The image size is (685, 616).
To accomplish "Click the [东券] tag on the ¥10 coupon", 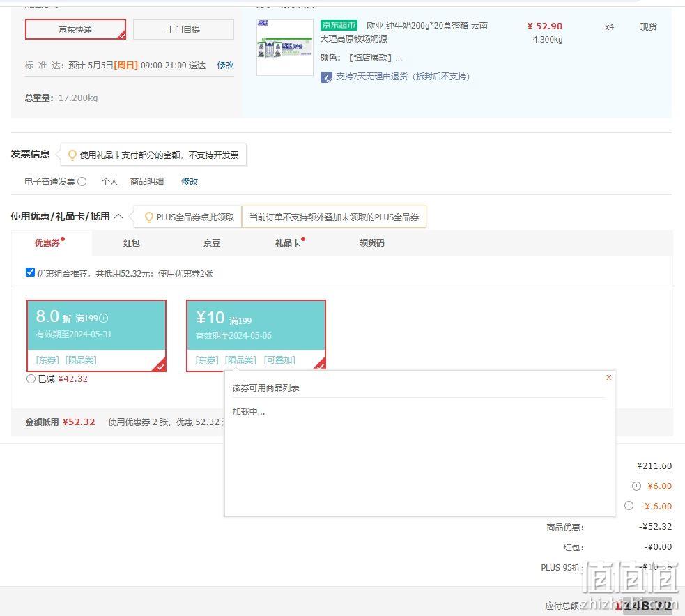I will 208,360.
